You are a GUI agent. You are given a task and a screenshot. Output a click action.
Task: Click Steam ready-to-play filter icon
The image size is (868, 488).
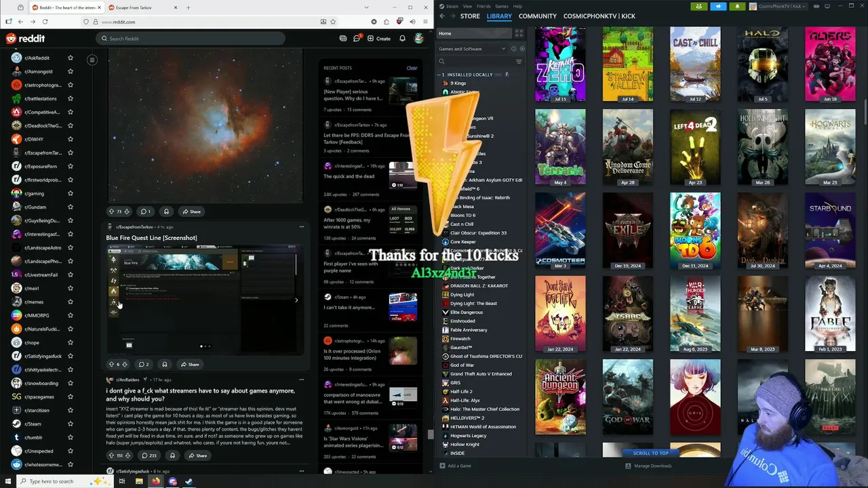click(521, 49)
